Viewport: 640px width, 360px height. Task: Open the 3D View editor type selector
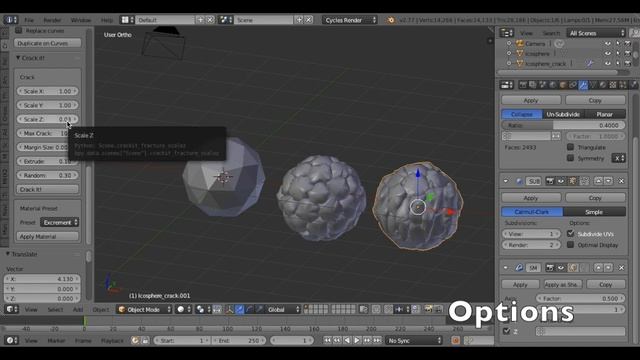11,309
